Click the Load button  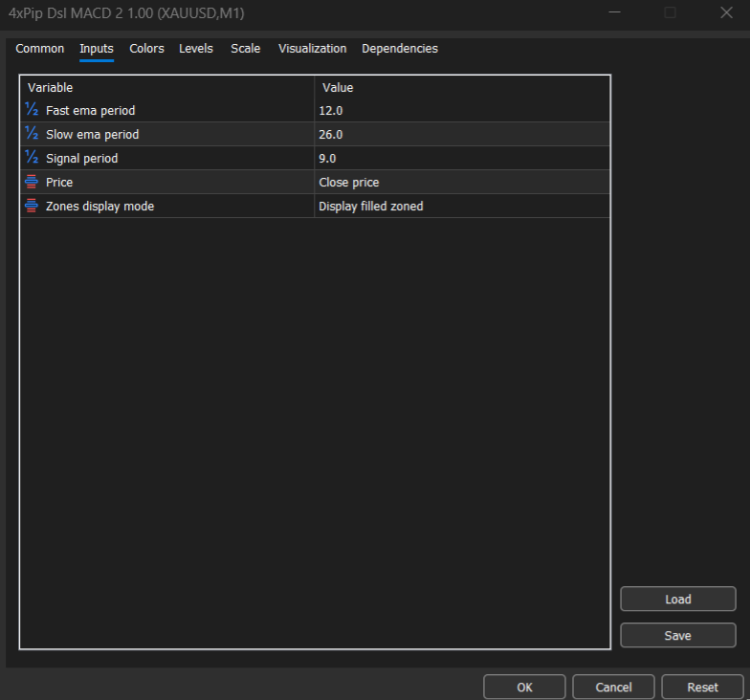(x=677, y=599)
